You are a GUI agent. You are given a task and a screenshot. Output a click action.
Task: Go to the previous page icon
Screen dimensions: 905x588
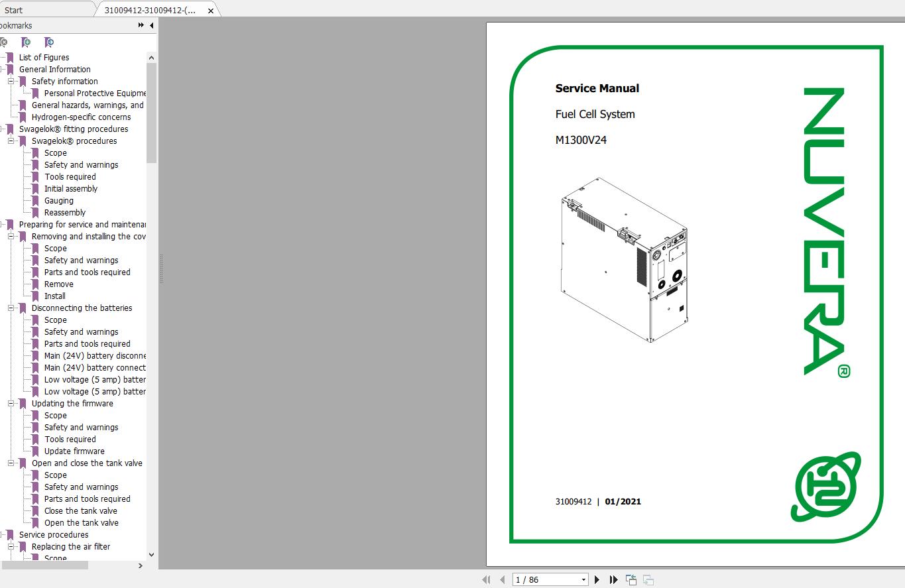click(502, 579)
